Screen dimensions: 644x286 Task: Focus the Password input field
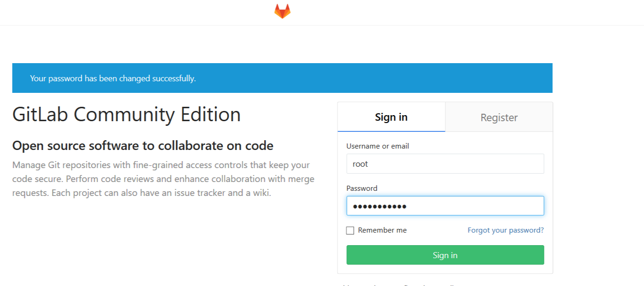445,206
